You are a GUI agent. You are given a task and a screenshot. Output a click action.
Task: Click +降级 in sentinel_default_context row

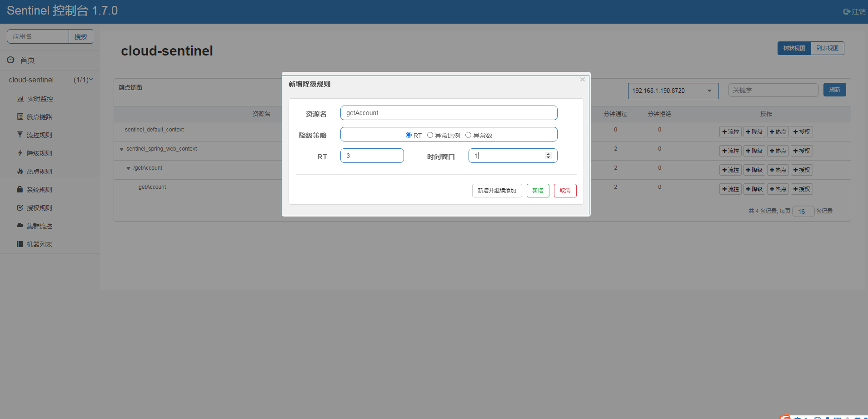click(754, 132)
